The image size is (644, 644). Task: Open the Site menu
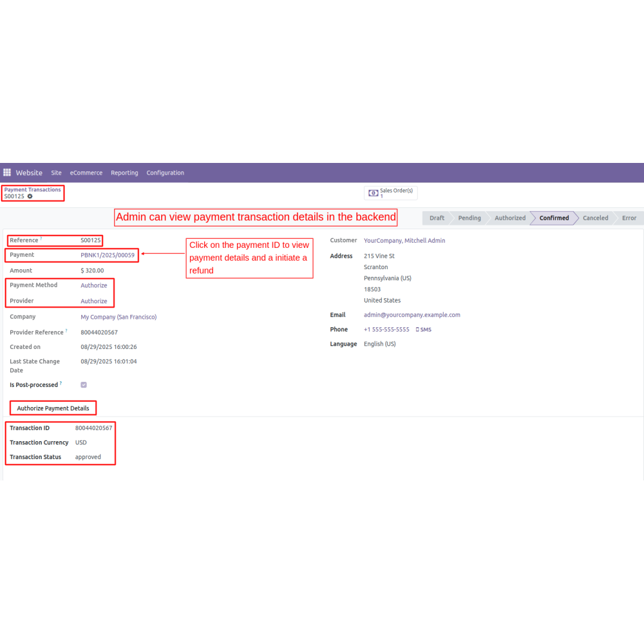point(57,173)
